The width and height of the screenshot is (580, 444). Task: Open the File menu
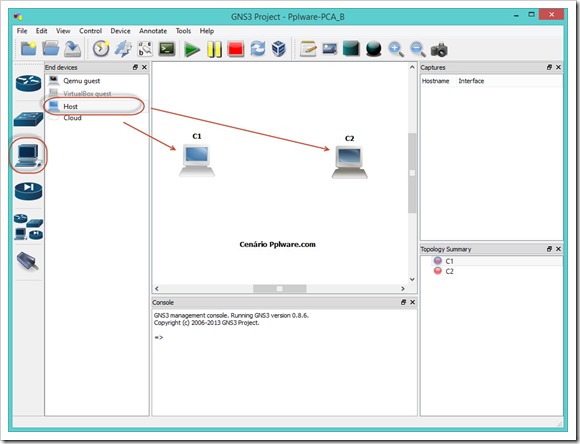[x=22, y=31]
